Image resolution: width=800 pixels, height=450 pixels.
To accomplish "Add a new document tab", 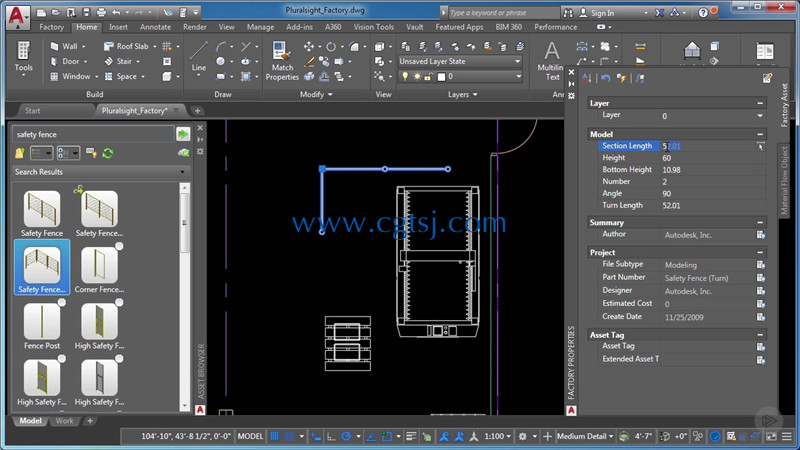I will [197, 111].
